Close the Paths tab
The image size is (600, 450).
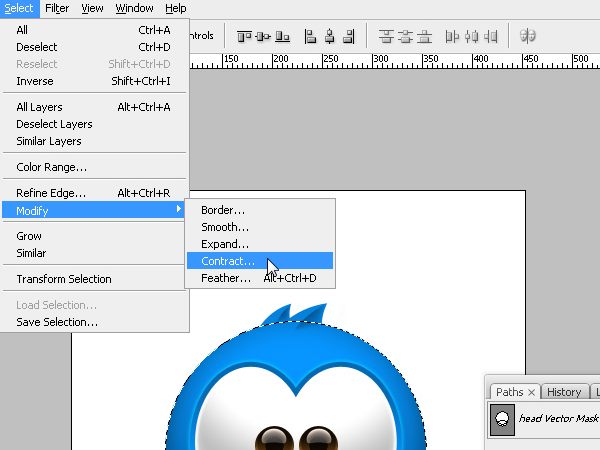pyautogui.click(x=531, y=392)
